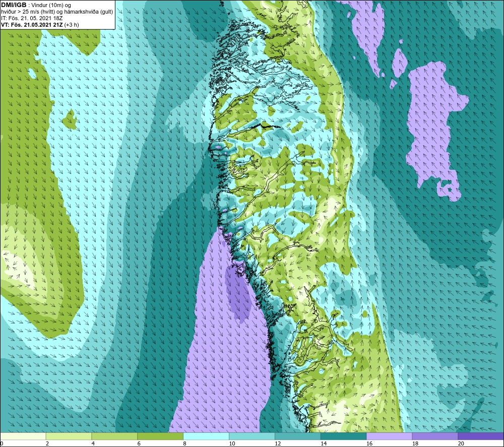The height and width of the screenshot is (447, 504).
Task: Click the dark teal 14–16 m/s legend swatch
Action: click(343, 436)
